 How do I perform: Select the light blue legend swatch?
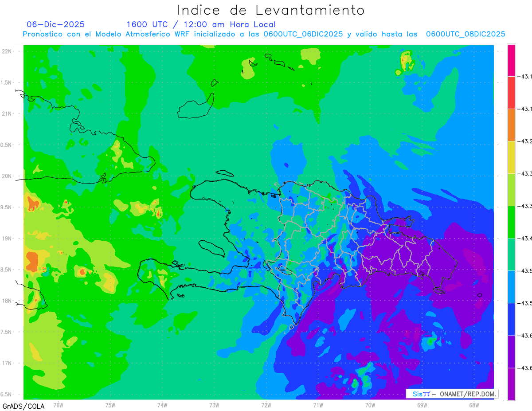point(511,287)
